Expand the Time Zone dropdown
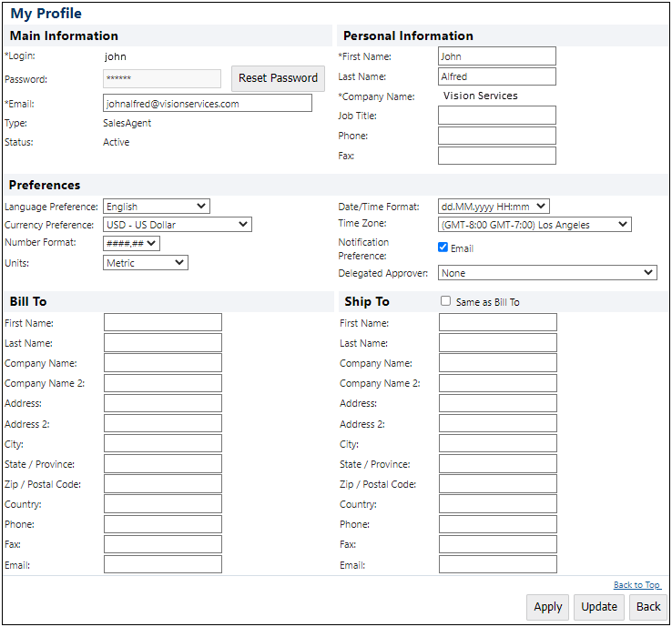This screenshot has height=627, width=672. point(535,225)
